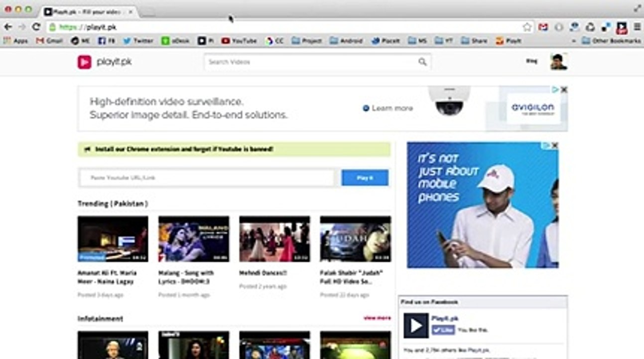Open the Chrome hamburger menu

[637, 27]
